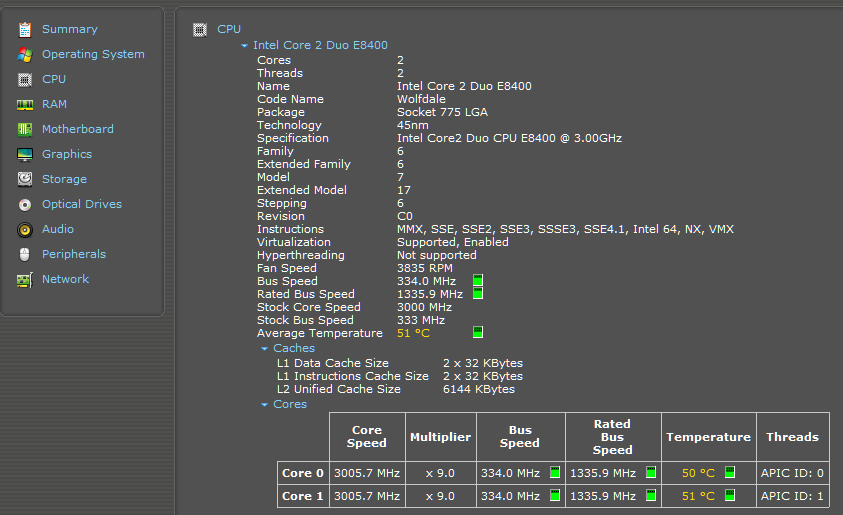Select the CPU sidebar entry
This screenshot has height=515, width=843.
click(54, 79)
